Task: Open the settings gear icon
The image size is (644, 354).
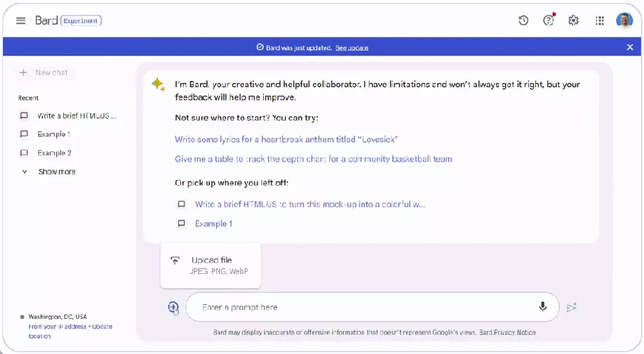Action: [574, 20]
